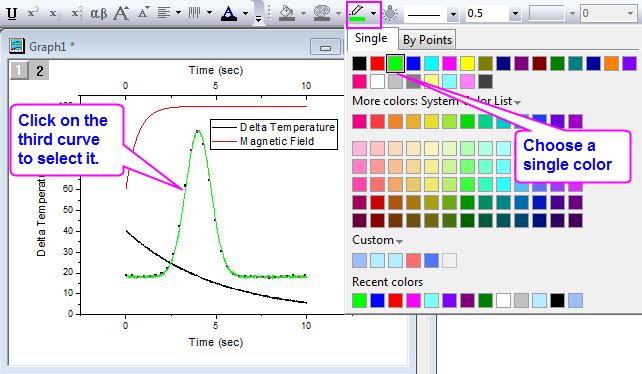Open the text alignment dropdown arrow
Viewport: 642px width, 374px height.
pos(179,13)
